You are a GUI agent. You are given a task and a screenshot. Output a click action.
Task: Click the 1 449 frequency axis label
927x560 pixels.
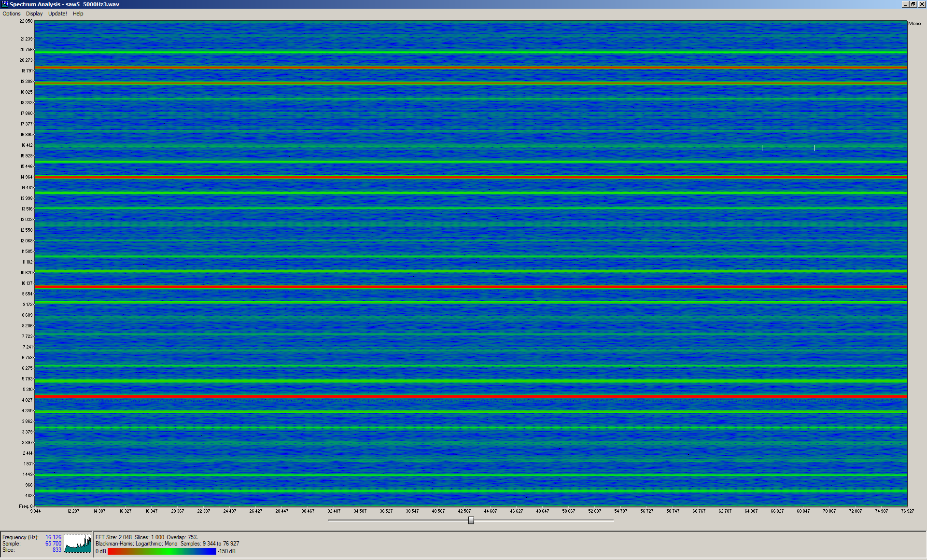[x=28, y=475]
